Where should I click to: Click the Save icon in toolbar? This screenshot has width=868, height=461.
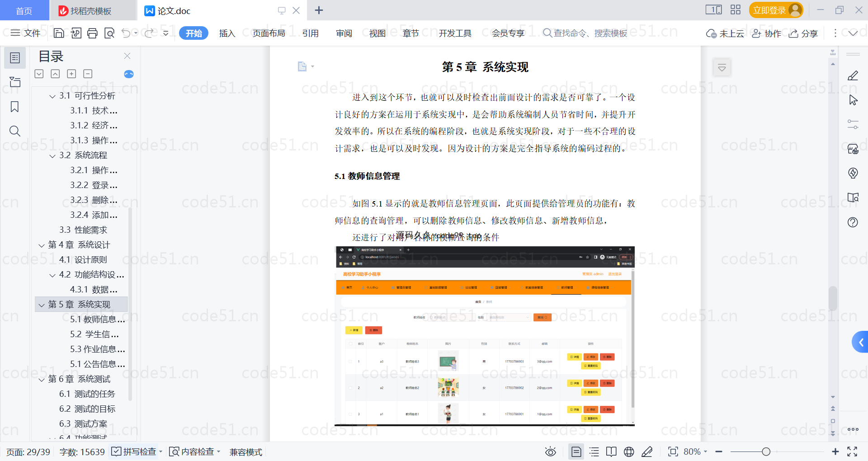[59, 33]
